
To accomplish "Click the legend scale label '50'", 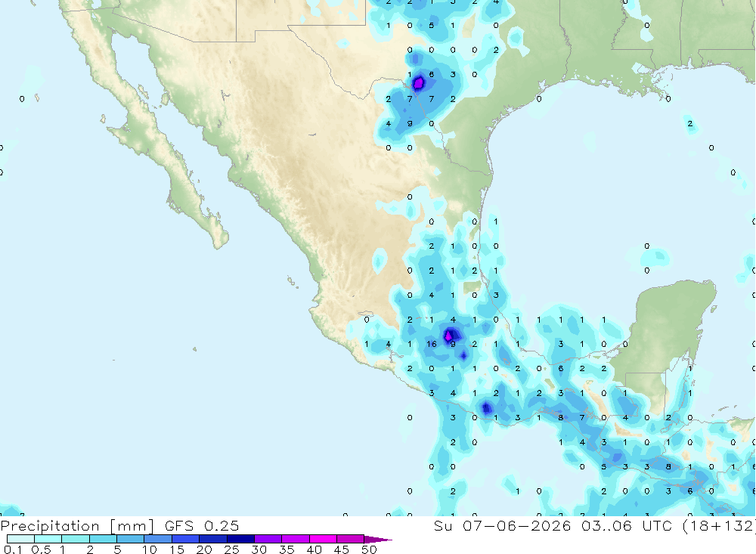I will pos(369,549).
